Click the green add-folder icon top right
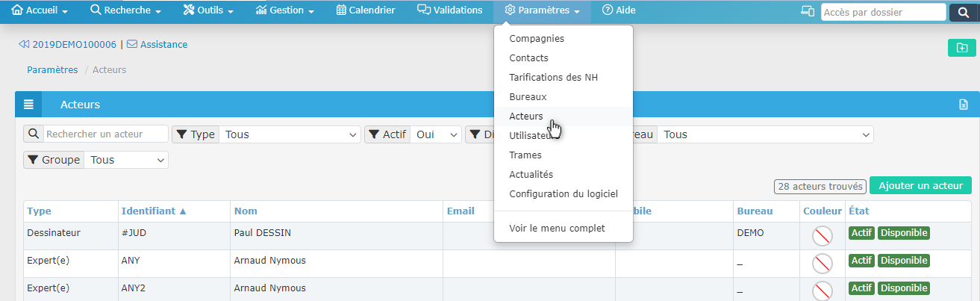 pyautogui.click(x=961, y=48)
